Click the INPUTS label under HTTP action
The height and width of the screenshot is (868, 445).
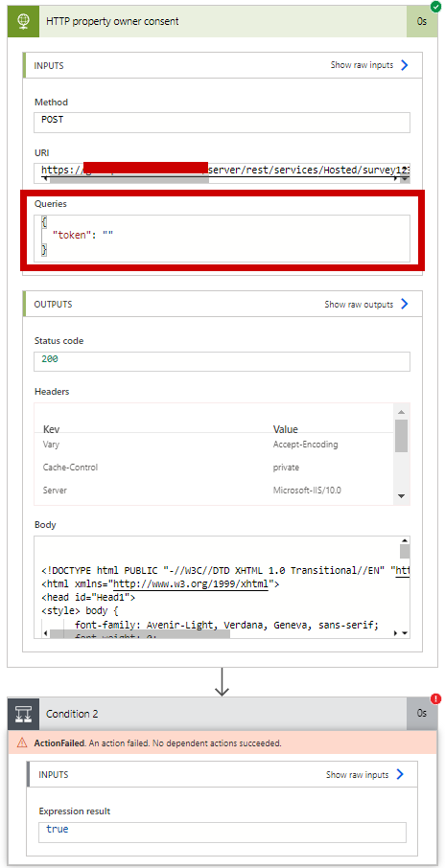pyautogui.click(x=49, y=65)
